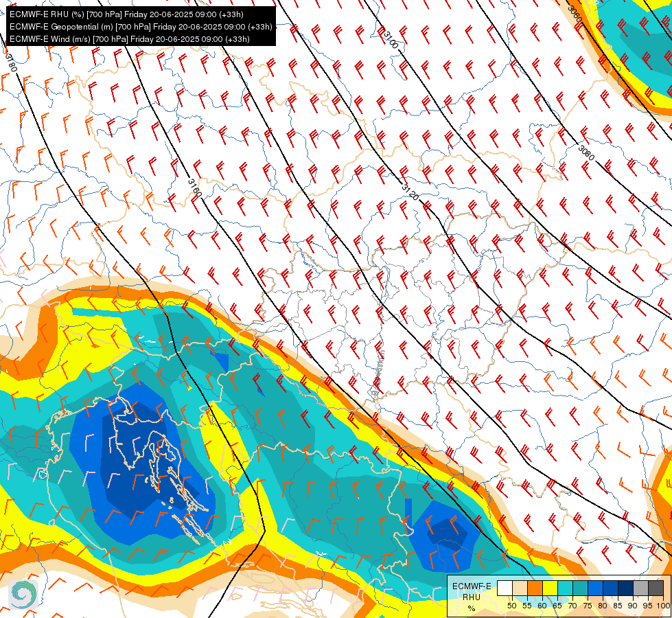Screen dimensions: 672x618
Task: Pick the yellow 60-65 legend swatch
Action: (x=550, y=588)
